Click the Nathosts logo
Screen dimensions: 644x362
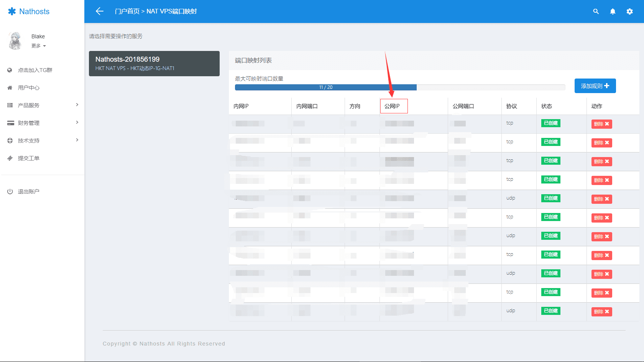[29, 11]
